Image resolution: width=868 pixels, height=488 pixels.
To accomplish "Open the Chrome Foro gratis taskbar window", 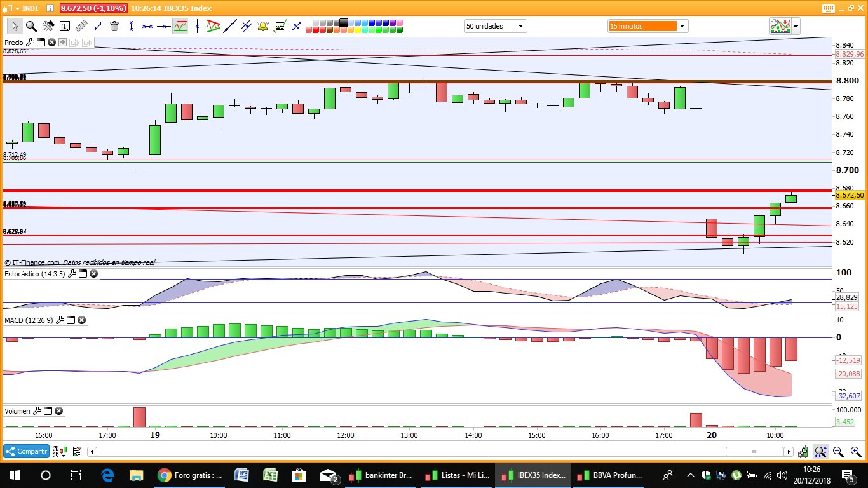I will 190,475.
